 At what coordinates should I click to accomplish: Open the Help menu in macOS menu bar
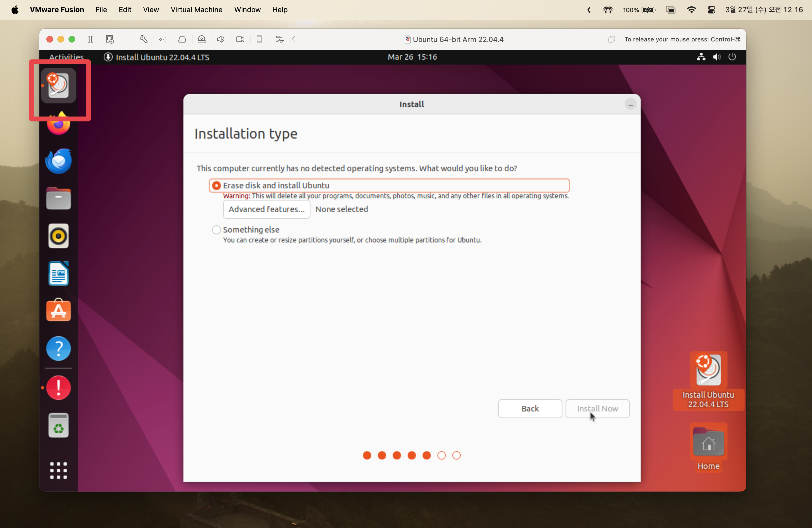280,10
